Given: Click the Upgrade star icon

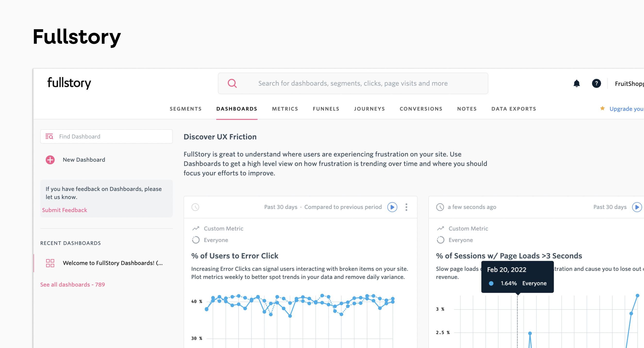Looking at the screenshot, I should pyautogui.click(x=602, y=108).
